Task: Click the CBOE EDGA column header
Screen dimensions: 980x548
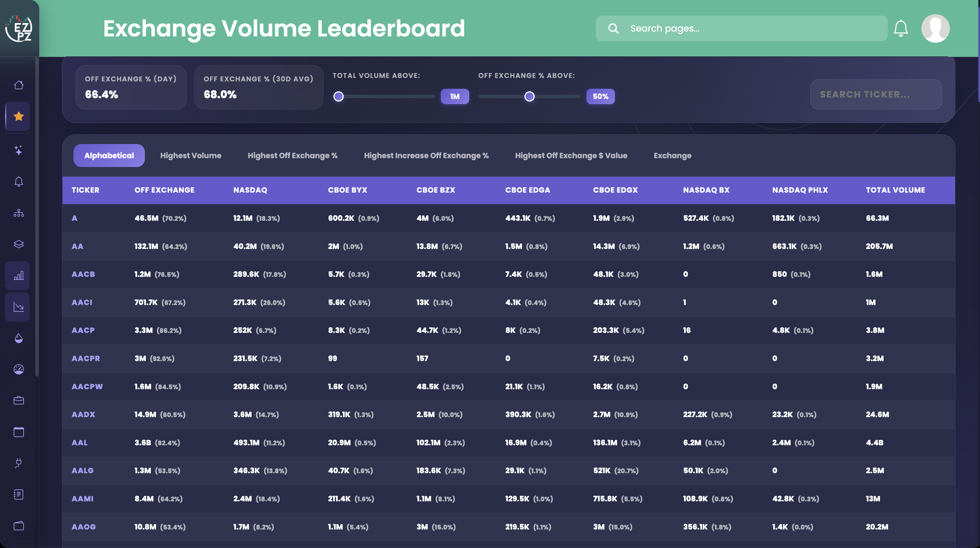Action: point(528,190)
